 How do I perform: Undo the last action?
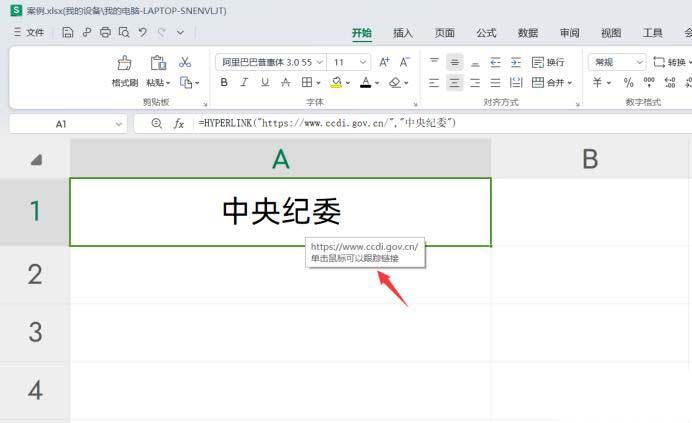coord(143,32)
